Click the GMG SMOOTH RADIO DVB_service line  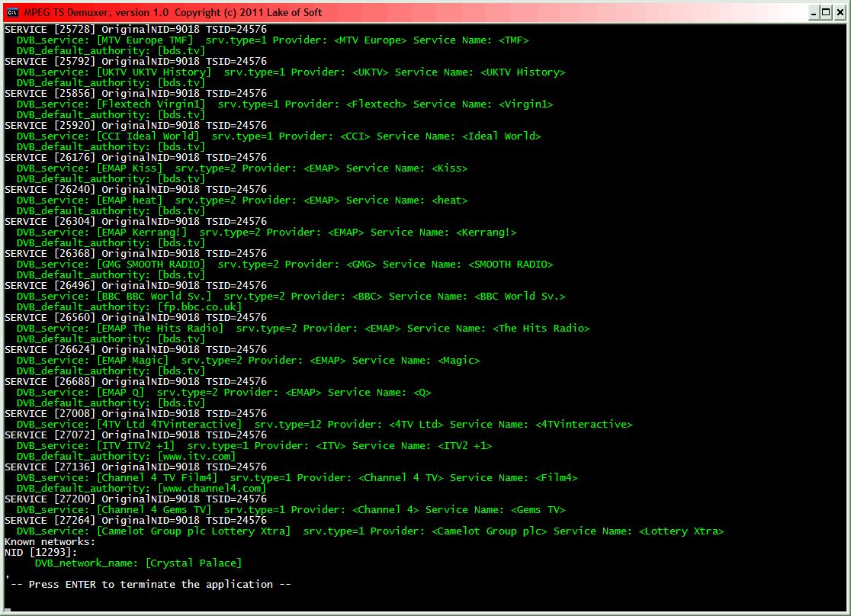pos(285,265)
